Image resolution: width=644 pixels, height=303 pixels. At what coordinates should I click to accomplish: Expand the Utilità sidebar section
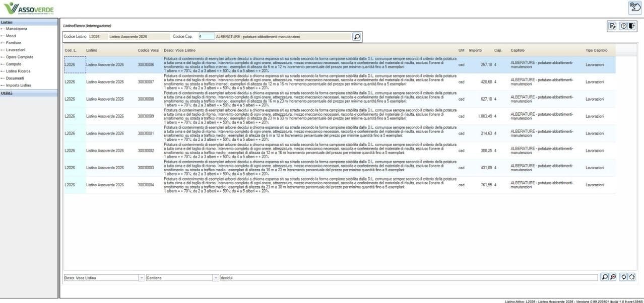coord(29,94)
